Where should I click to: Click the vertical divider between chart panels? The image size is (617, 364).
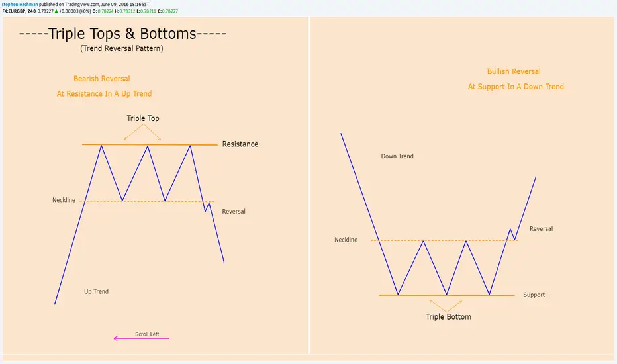(x=309, y=185)
